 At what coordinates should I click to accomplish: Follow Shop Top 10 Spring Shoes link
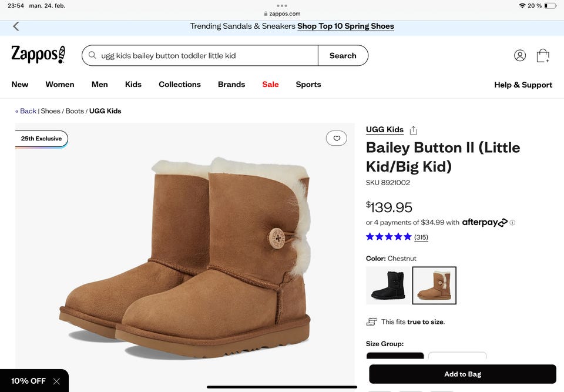pyautogui.click(x=345, y=26)
